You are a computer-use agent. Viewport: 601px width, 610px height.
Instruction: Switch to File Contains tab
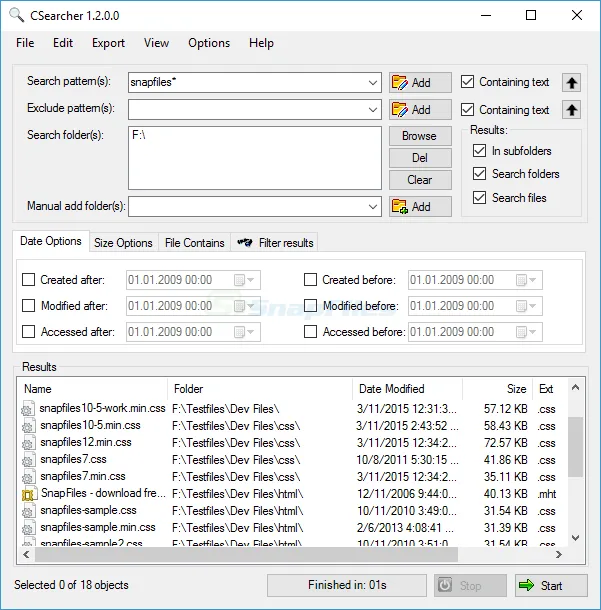coord(194,243)
